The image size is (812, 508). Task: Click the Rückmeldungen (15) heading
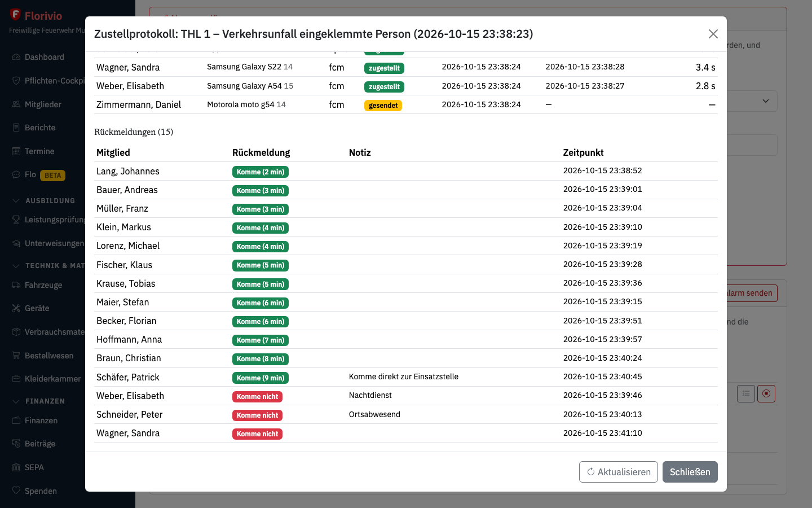click(x=134, y=132)
